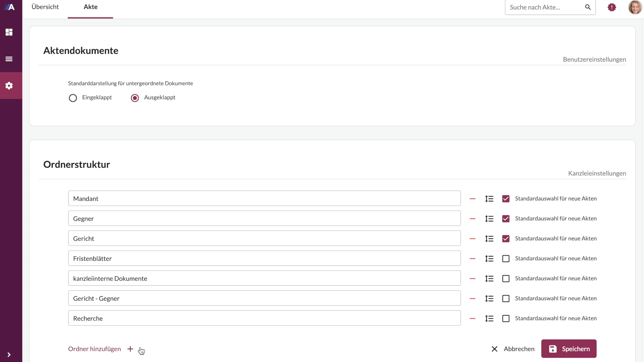
Task: Click reorder icon for kanzleiinterne Dokumente row
Action: [489, 279]
